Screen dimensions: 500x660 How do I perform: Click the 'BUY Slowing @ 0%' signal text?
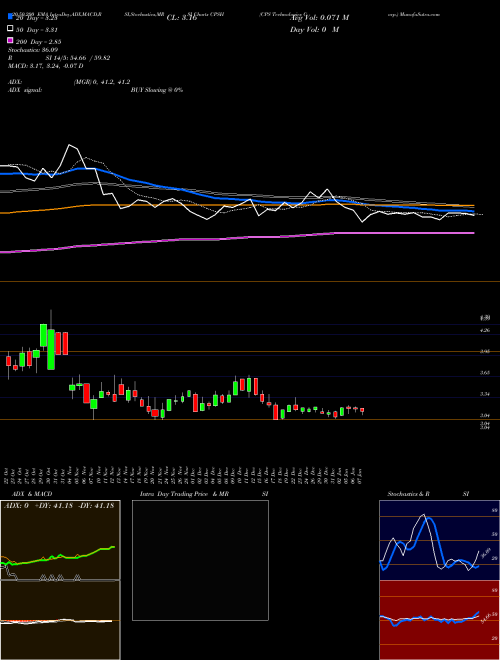click(157, 90)
